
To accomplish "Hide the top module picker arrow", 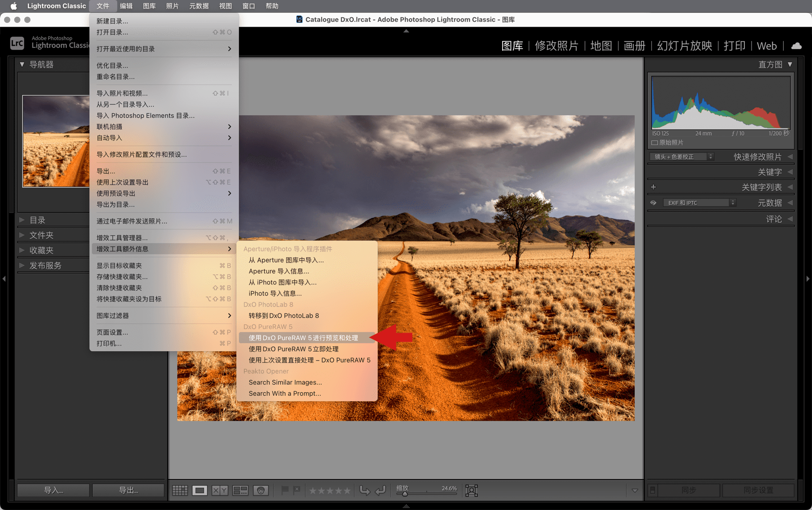I will (x=406, y=31).
